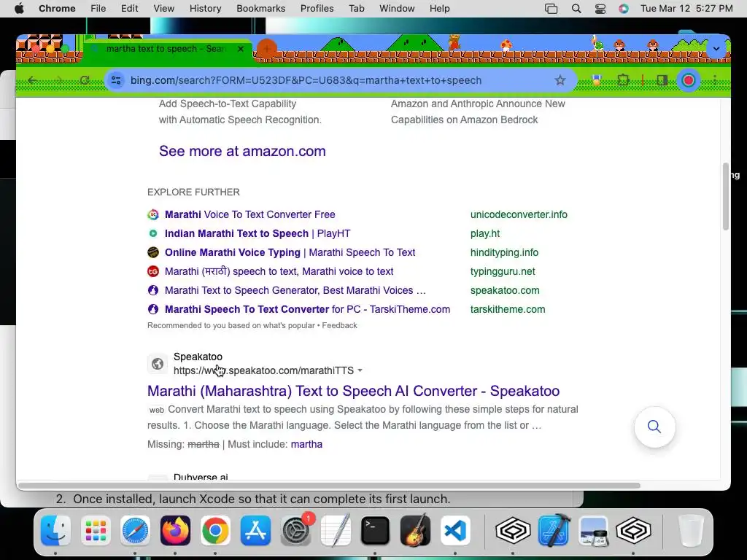Screen dimensions: 747x560
Task: Open Marathi Text to Speech Generator link
Action: tap(295, 290)
